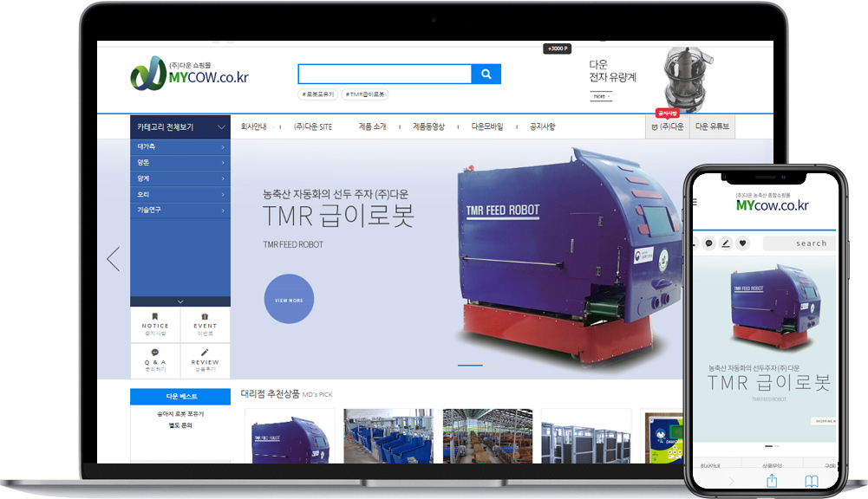Open the third MD's PICK barn thumbnail
The height and width of the screenshot is (499, 868).
[x=487, y=436]
